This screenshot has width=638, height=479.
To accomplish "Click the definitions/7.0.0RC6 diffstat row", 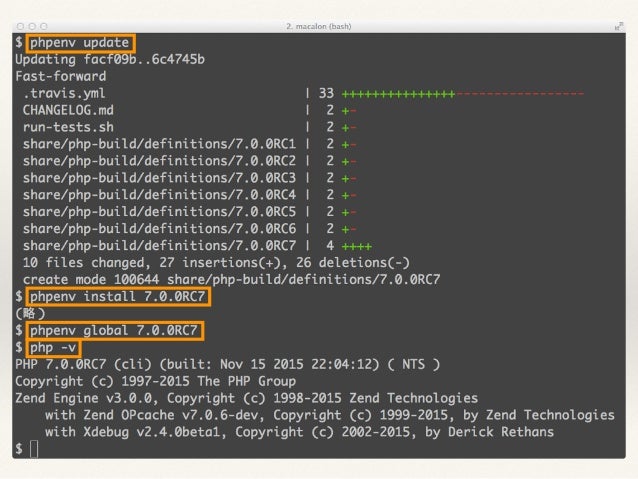I will pyautogui.click(x=190, y=229).
